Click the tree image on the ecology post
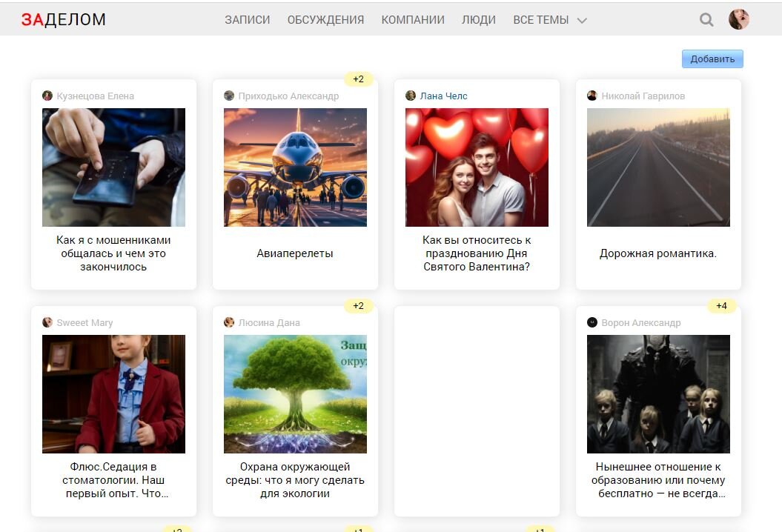The width and height of the screenshot is (782, 532). (294, 393)
